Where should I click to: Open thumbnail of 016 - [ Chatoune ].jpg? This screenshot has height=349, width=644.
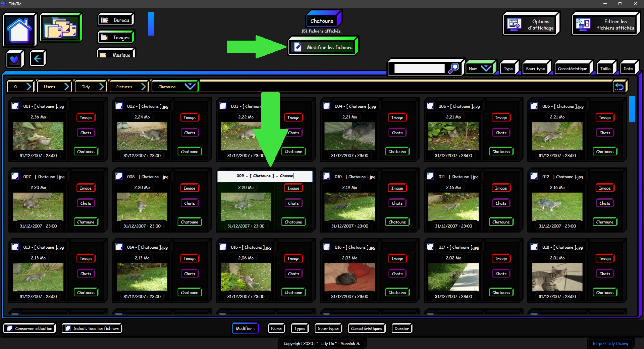point(350,277)
